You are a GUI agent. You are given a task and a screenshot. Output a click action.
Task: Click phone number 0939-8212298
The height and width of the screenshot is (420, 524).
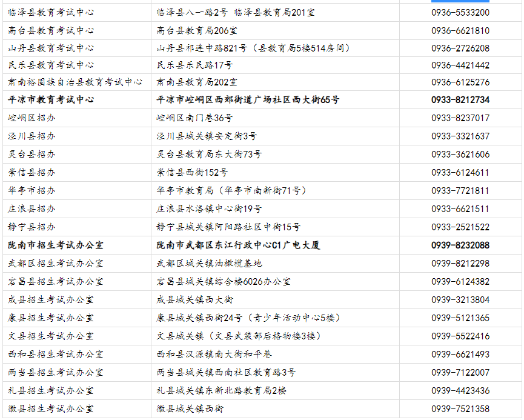click(460, 263)
